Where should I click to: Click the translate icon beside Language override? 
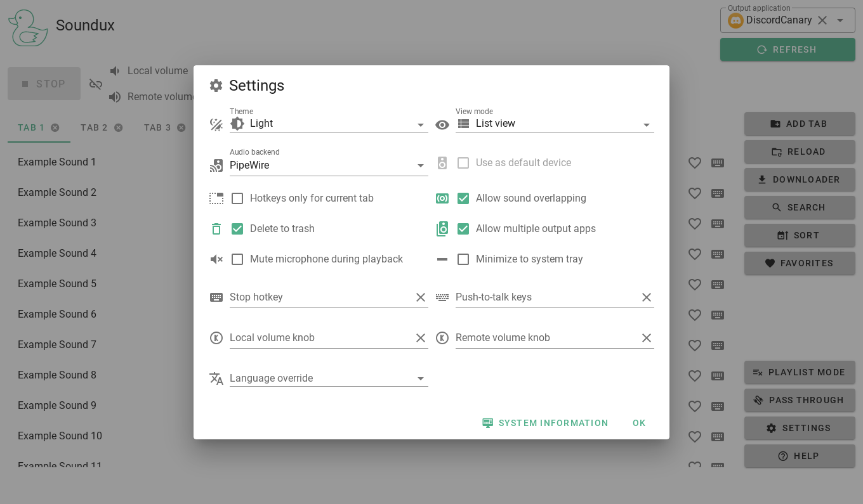(x=216, y=378)
